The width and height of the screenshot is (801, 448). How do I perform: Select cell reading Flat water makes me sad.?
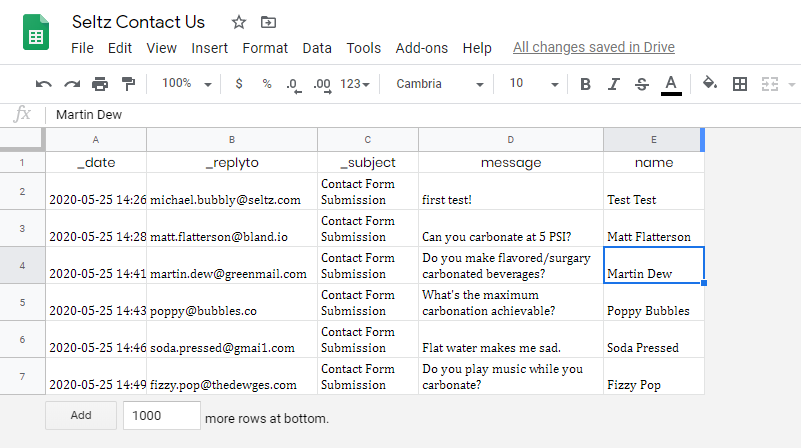coord(511,339)
